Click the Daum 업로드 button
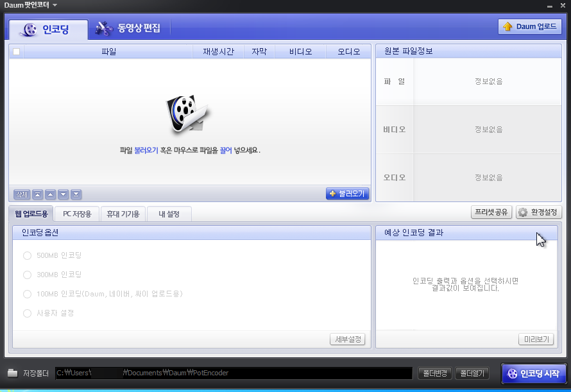Viewport: 571px width, 392px height. point(529,26)
